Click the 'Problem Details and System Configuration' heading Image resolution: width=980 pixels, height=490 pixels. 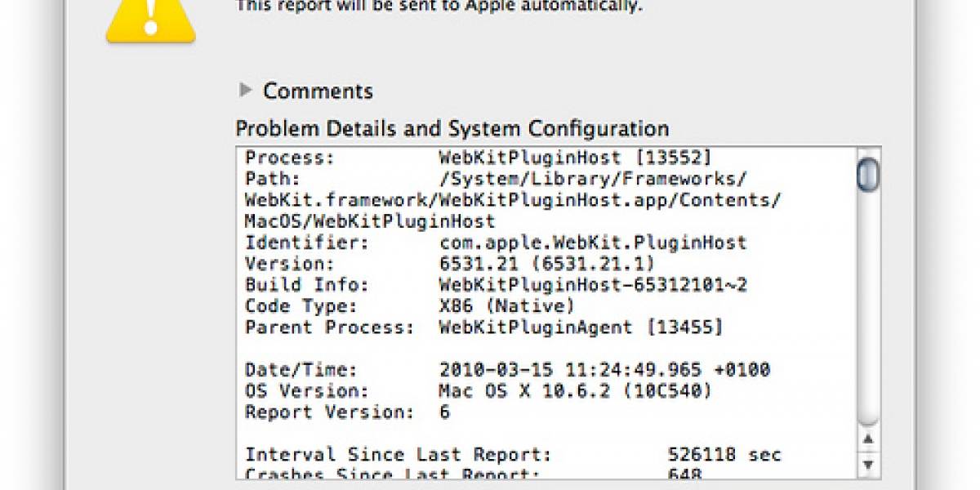click(452, 129)
